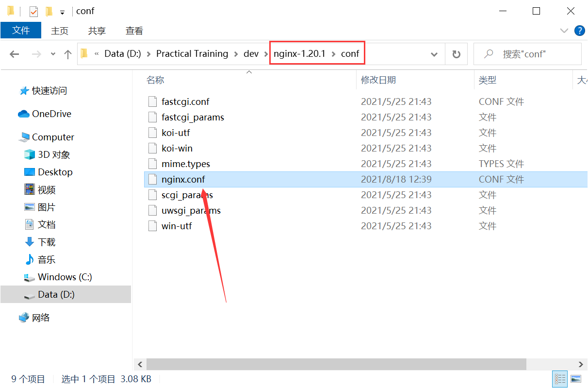Screen dimensions: 588x388
Task: Select the uwsgi_params file name
Action: pos(191,210)
